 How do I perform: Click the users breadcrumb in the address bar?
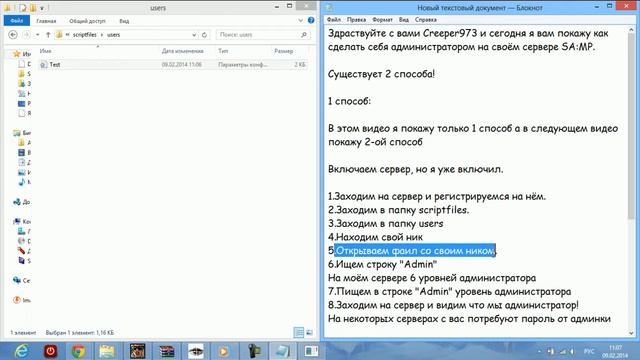(x=113, y=35)
